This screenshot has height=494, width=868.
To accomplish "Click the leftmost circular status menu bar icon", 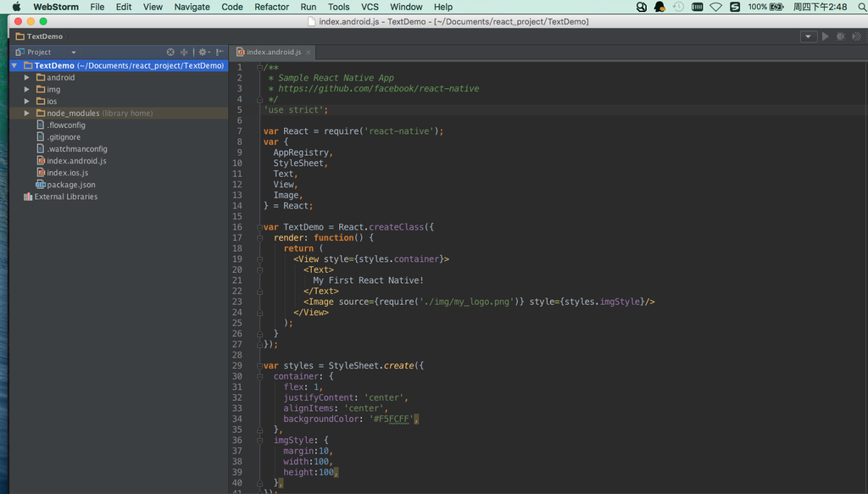I will coord(641,7).
